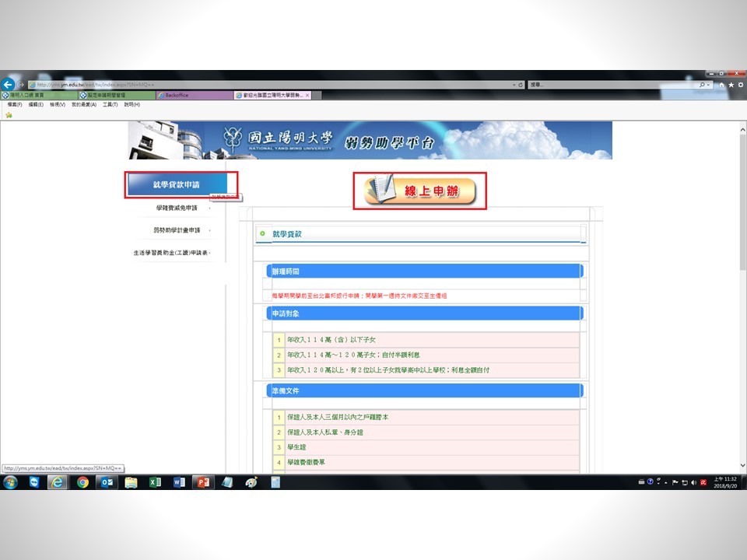Viewport: 747px width, 560px height.
Task: Open 生活學習獎助金(工讀)申請表 sidebar link
Action: coord(171,253)
